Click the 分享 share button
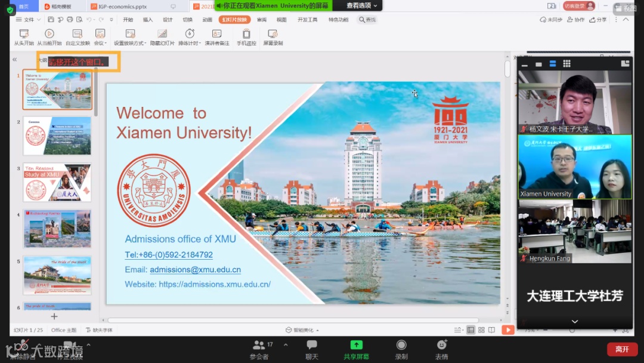 point(598,19)
